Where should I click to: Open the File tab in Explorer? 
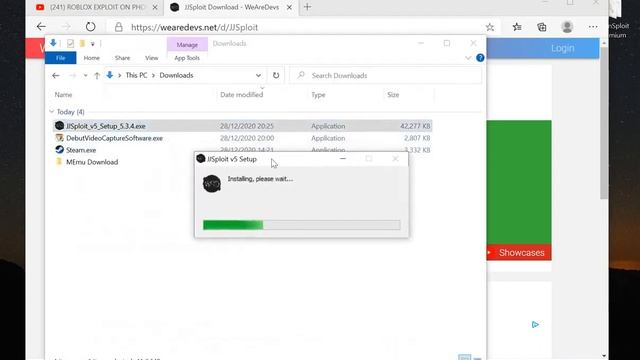(x=60, y=58)
